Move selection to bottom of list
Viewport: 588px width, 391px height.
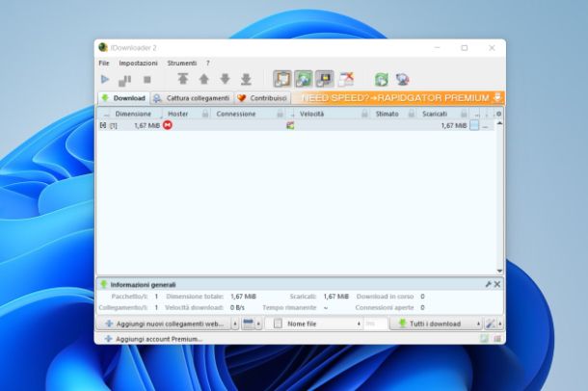click(246, 79)
